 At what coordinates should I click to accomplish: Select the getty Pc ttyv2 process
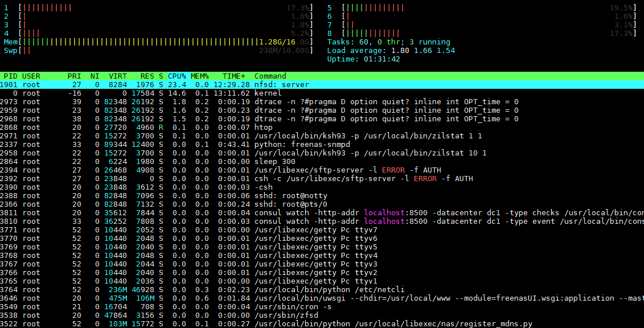pos(322,273)
